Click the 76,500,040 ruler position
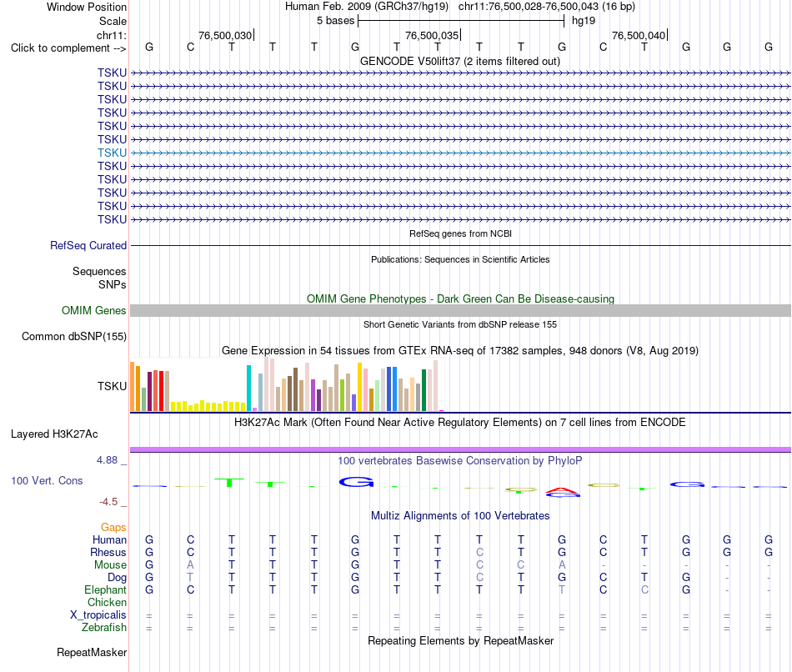Image resolution: width=792 pixels, height=672 pixels. pyautogui.click(x=639, y=35)
